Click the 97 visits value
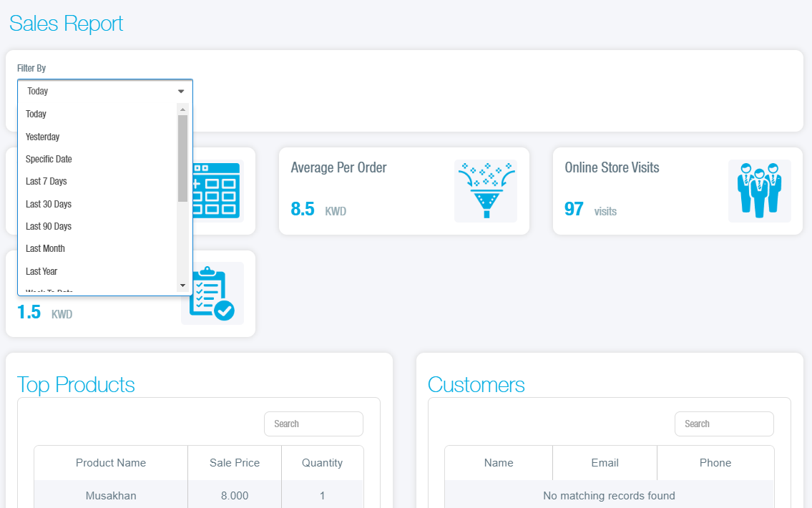812x508 pixels. click(x=590, y=209)
